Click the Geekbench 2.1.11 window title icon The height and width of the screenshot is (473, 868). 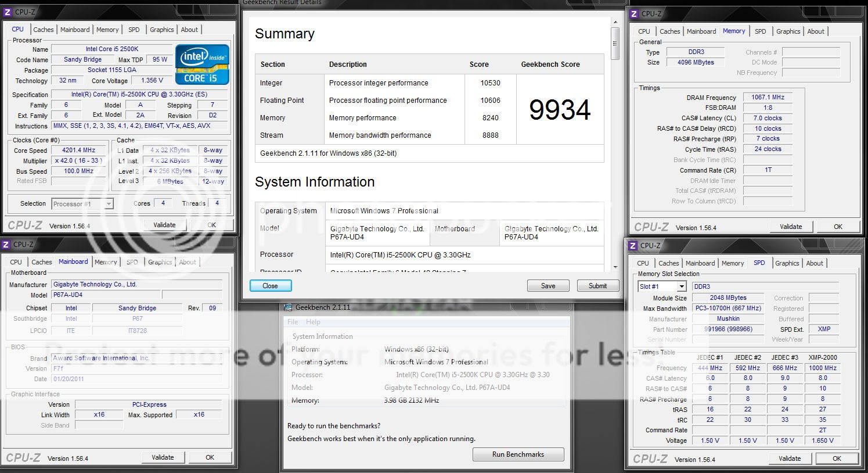288,307
